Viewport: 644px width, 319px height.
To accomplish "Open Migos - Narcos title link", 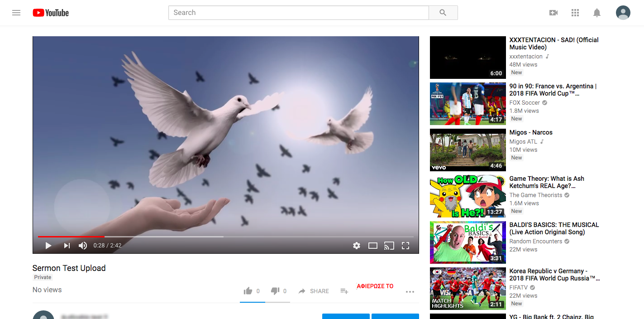I will pos(531,132).
